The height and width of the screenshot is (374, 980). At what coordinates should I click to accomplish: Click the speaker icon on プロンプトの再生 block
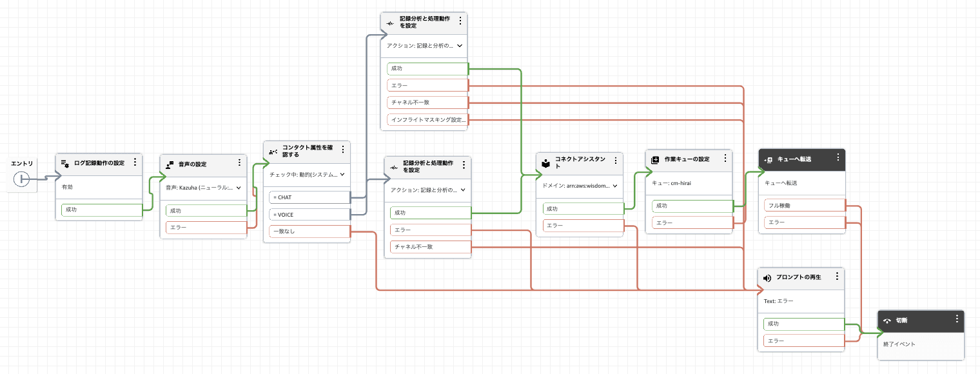point(767,277)
